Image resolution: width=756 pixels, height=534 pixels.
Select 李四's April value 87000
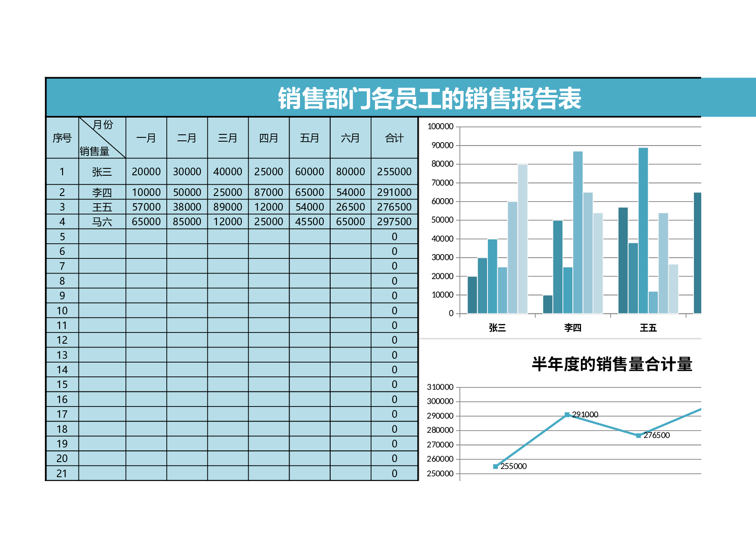tap(269, 192)
